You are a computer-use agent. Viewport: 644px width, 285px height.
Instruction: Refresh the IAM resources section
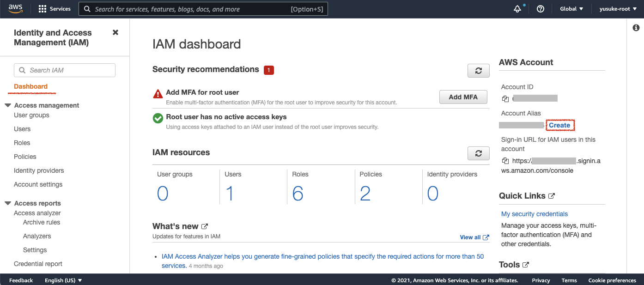coord(479,153)
